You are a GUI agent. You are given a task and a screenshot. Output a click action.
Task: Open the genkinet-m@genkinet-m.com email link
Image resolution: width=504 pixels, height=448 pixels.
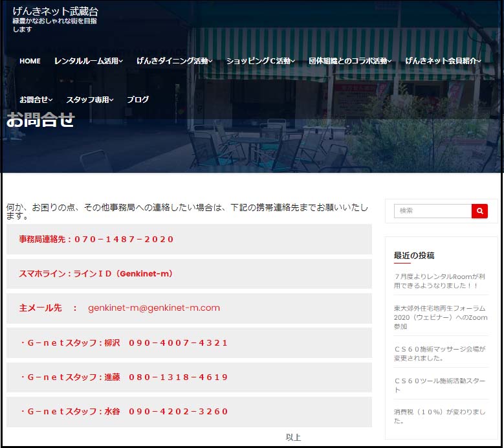pos(154,308)
